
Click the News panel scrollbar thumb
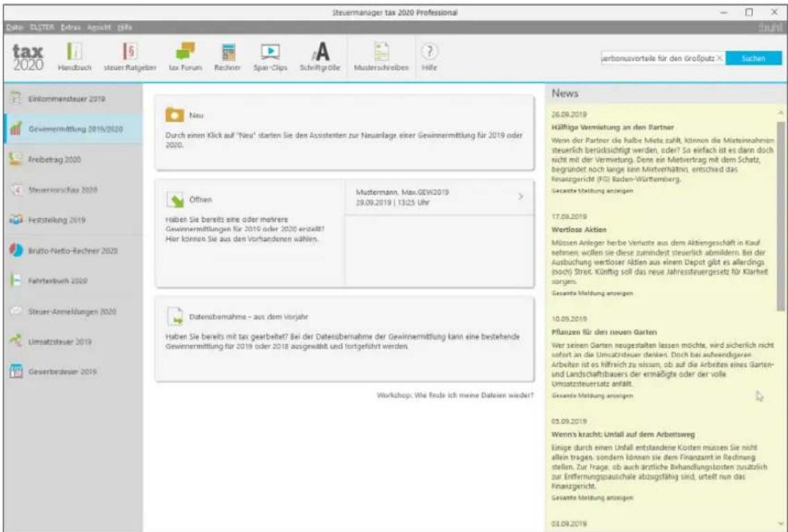(x=781, y=216)
